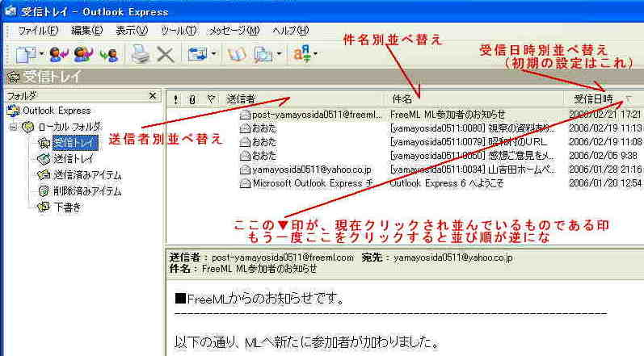Select message from yamayosida0511@yahoo.co.jp in list
This screenshot has height=356, width=644.
point(312,170)
